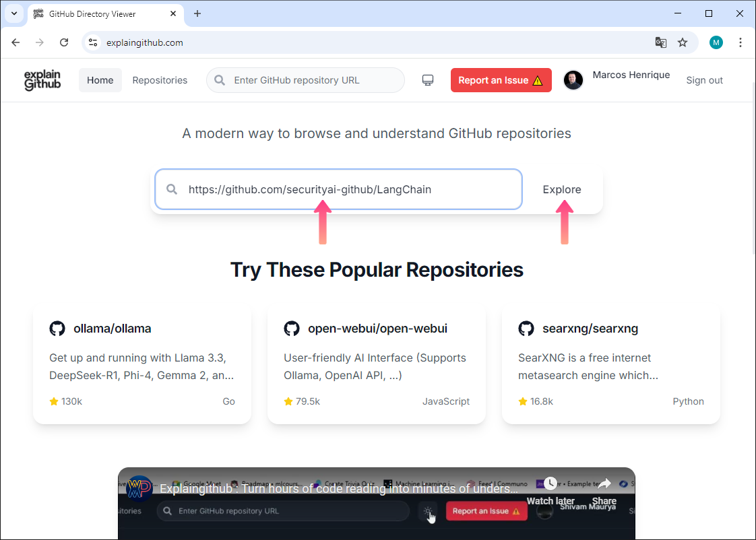Click the Go language label

pos(228,401)
